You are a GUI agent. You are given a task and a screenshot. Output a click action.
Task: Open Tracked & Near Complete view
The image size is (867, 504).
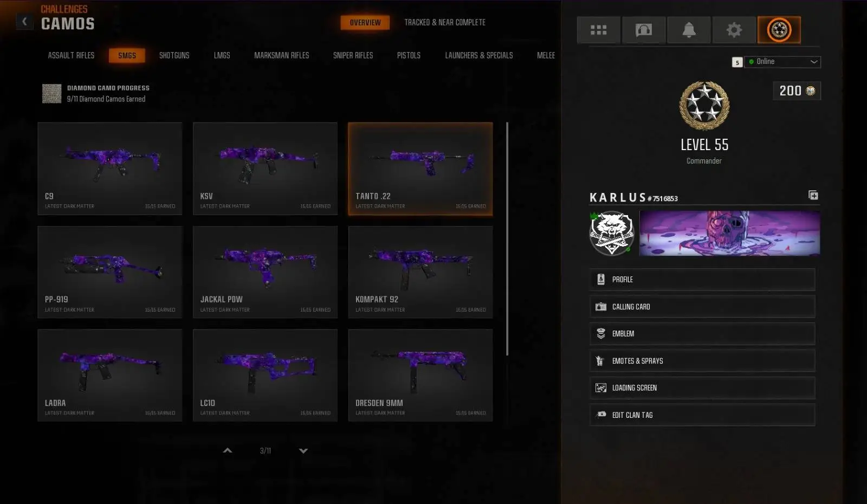coord(445,22)
